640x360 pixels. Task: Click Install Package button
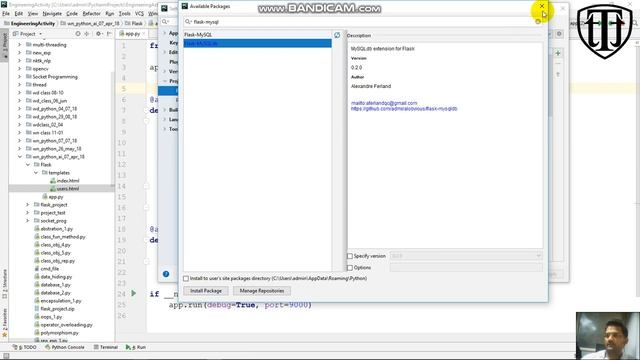click(206, 291)
